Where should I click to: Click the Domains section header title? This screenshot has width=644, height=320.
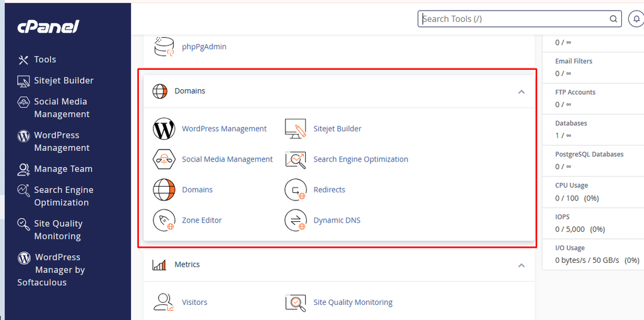click(x=190, y=91)
